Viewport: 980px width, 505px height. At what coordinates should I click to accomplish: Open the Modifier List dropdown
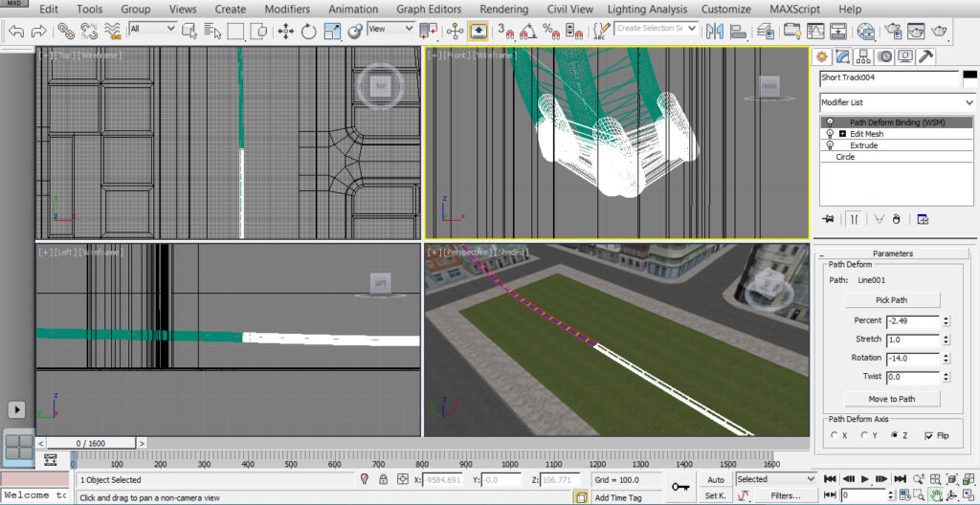pos(897,102)
